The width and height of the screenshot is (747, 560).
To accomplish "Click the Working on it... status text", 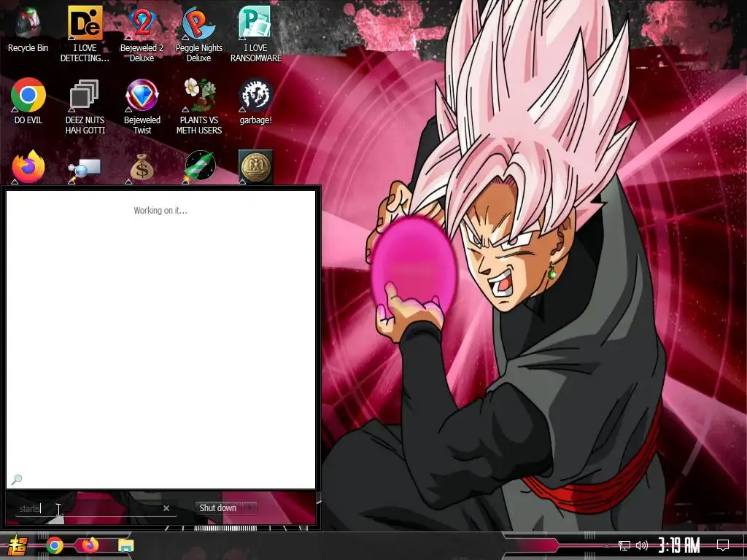I will point(160,211).
